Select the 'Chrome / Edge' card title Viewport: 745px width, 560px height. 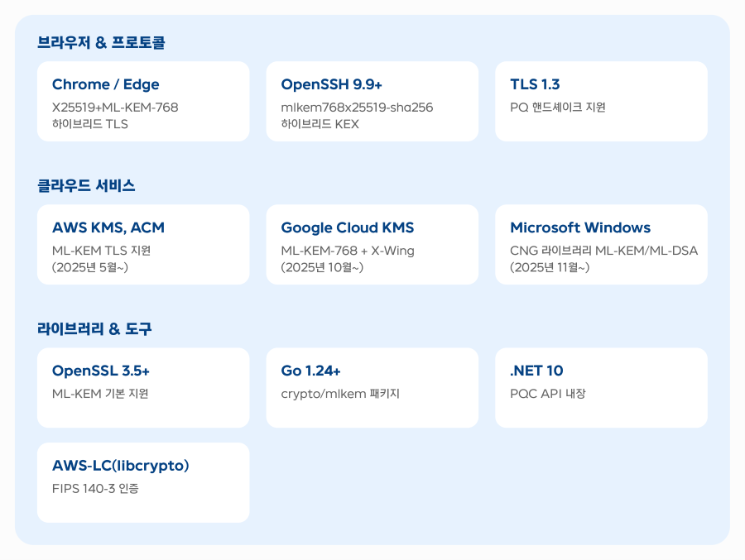105,84
